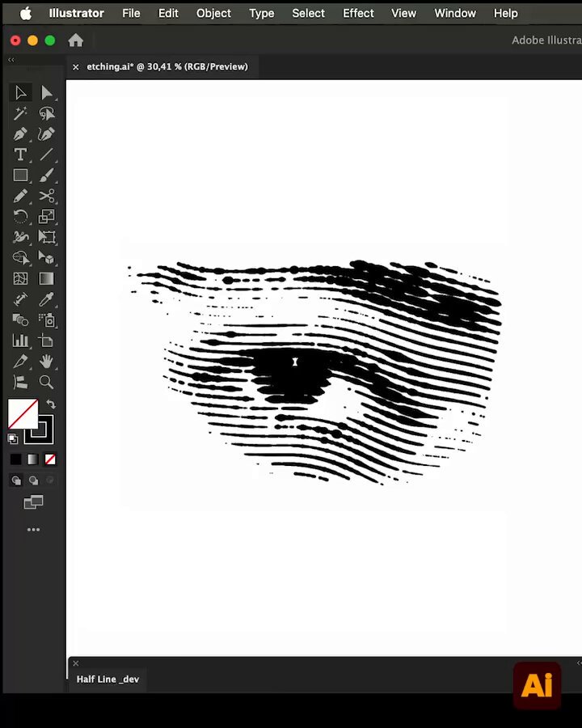Switch to etching.ai document tab
Viewport: 582px width, 728px height.
coord(167,66)
